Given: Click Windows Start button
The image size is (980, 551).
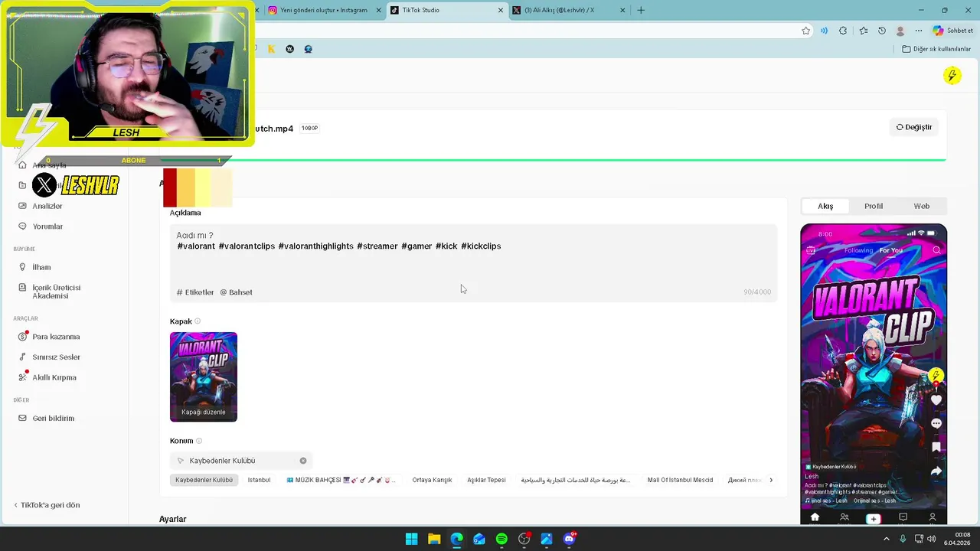Looking at the screenshot, I should point(411,539).
